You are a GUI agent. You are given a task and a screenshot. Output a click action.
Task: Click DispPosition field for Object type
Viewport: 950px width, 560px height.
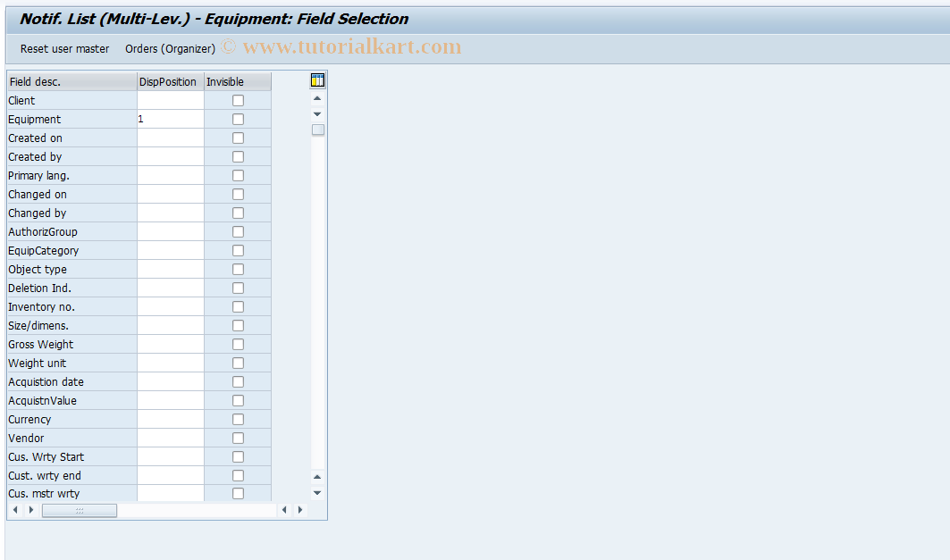[x=171, y=270]
